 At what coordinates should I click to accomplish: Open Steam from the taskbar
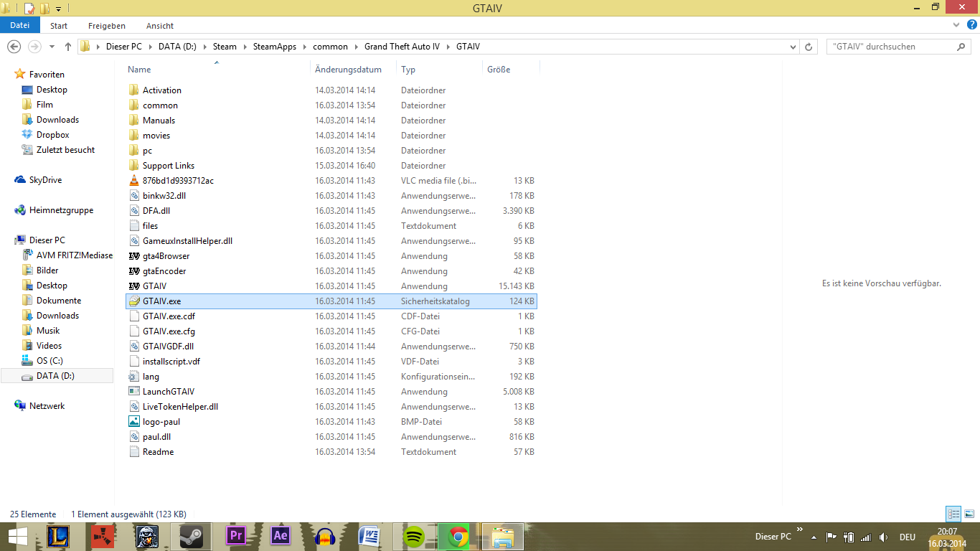click(190, 537)
